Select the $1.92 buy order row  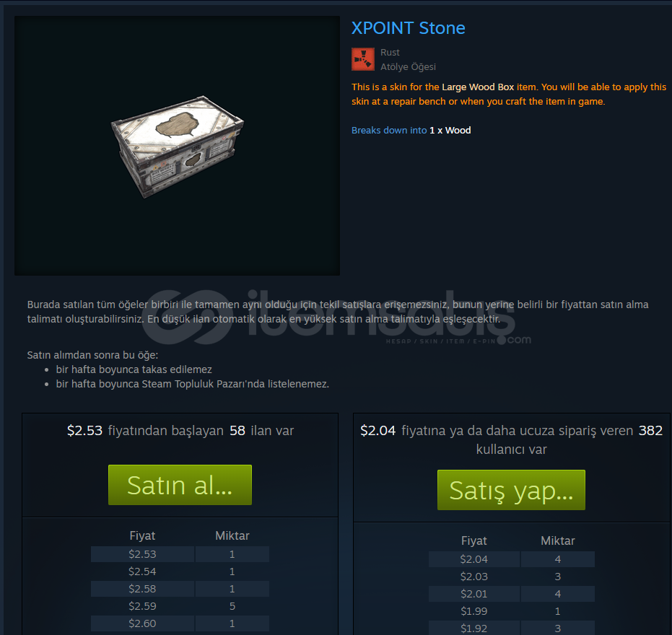pos(512,628)
